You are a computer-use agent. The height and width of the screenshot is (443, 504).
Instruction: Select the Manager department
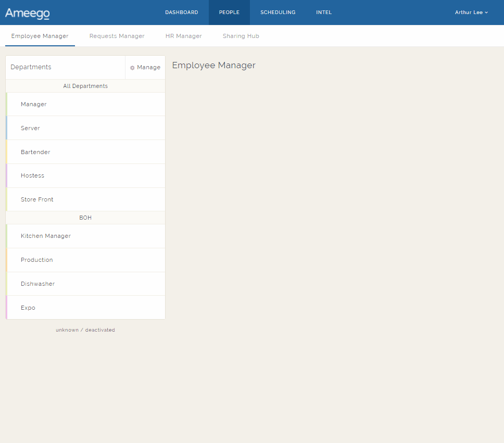(34, 104)
